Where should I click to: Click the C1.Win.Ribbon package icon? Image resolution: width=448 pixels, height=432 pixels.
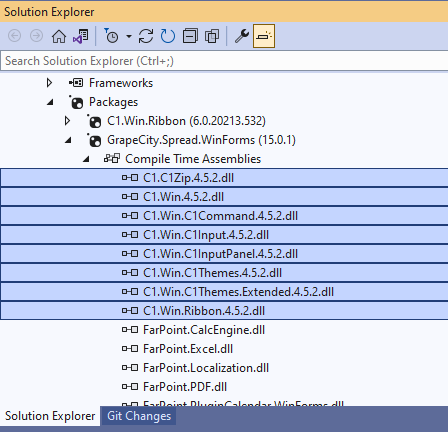point(94,121)
